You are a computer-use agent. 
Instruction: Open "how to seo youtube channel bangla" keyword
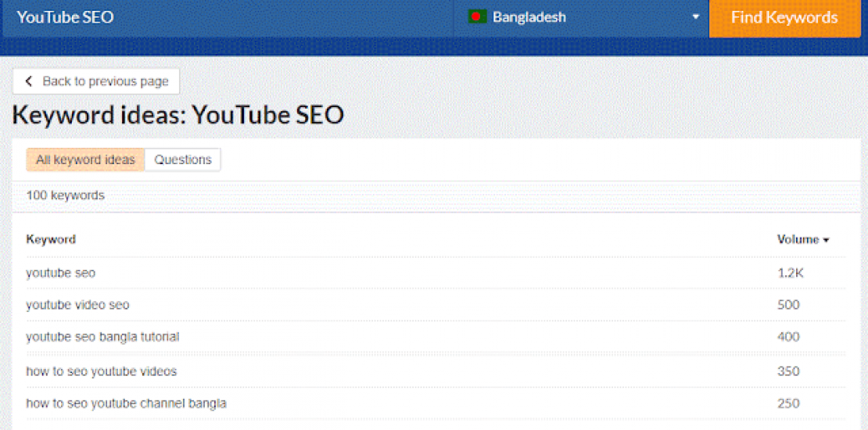point(126,403)
